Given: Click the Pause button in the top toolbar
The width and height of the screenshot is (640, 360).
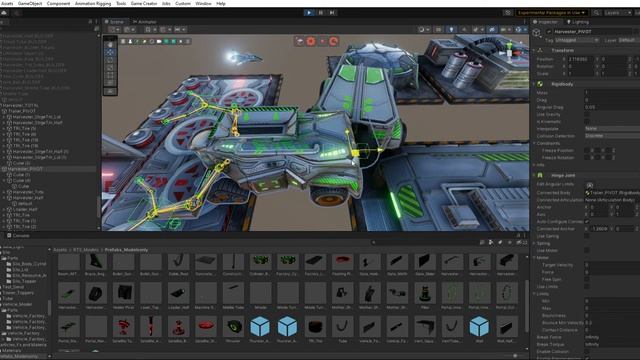Looking at the screenshot, I should (x=321, y=13).
